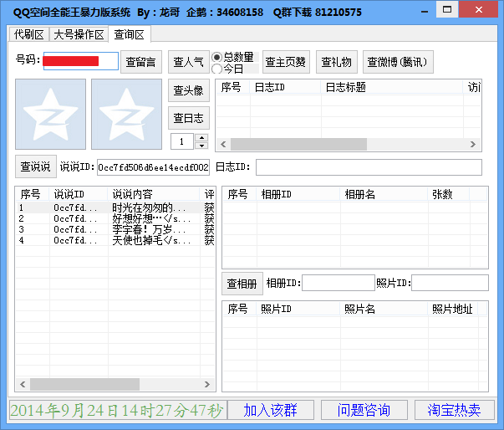Select 说说 row 3 李宇春！万岁
This screenshot has height=430, width=504.
click(x=115, y=229)
